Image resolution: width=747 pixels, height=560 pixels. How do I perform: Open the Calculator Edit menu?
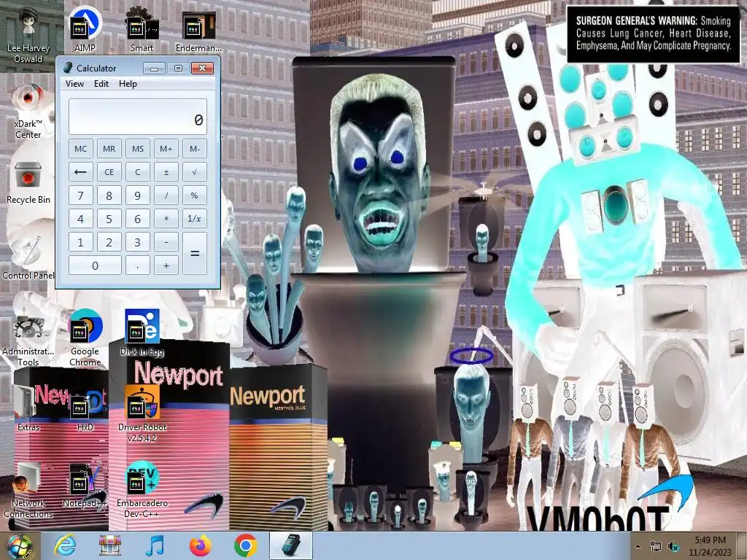coord(101,84)
